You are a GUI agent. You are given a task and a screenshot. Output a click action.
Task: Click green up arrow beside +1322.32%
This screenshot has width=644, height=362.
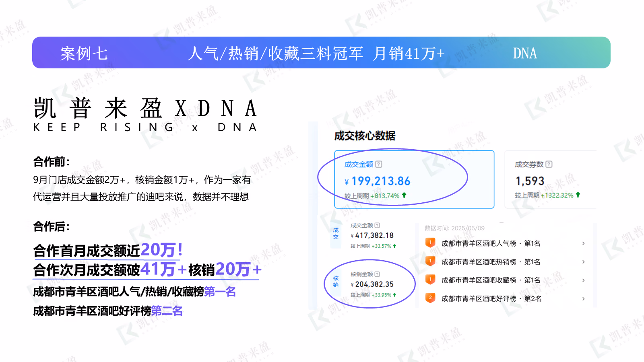coord(578,195)
